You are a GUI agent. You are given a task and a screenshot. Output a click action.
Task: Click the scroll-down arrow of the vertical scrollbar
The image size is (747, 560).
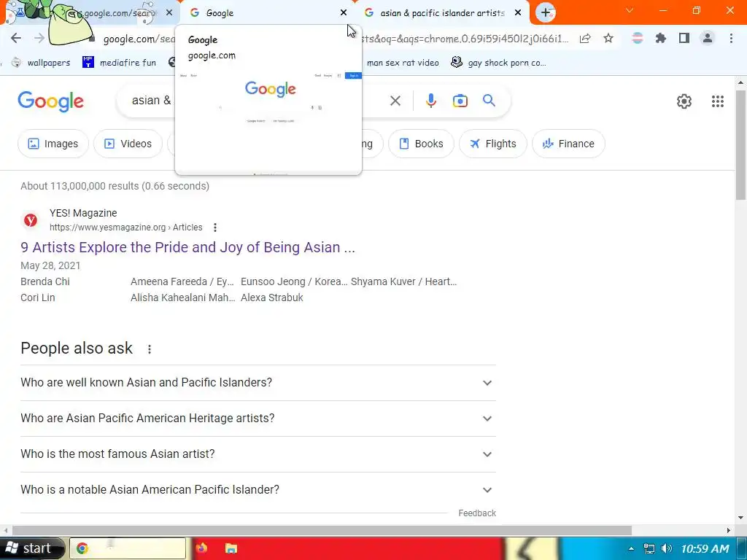[740, 518]
